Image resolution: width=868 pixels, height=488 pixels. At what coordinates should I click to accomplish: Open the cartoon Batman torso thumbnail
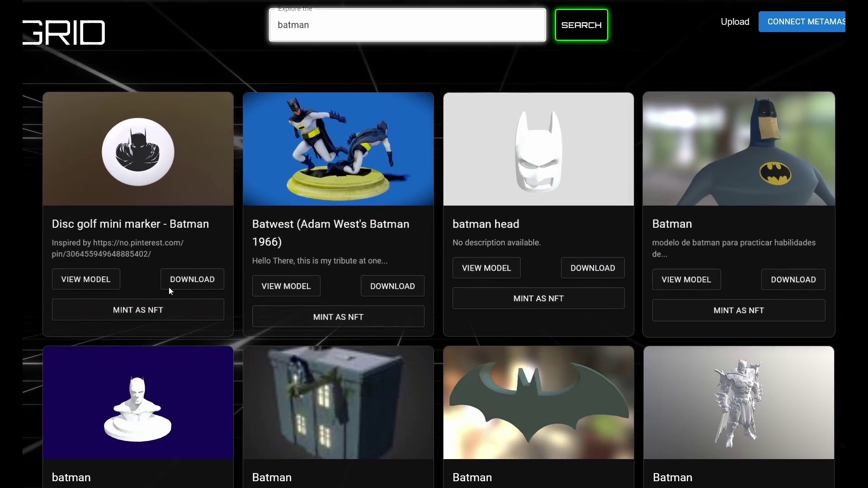click(x=739, y=149)
